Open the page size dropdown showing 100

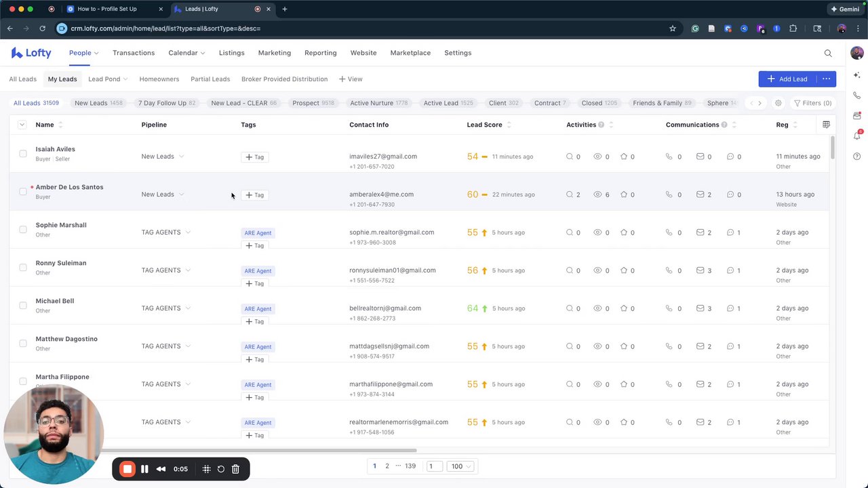tap(461, 466)
